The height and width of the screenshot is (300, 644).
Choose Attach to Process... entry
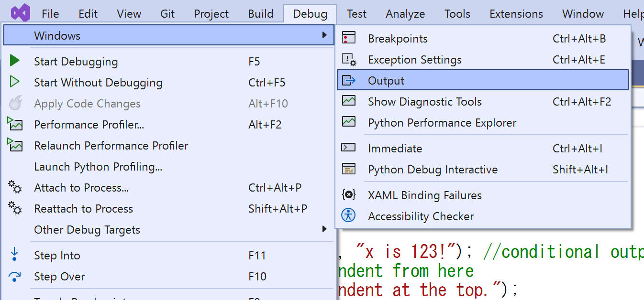tap(168, 187)
